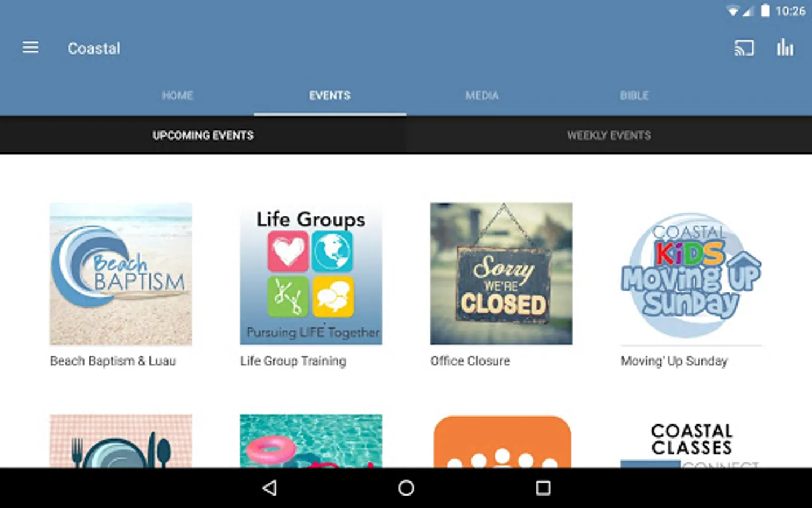Open the Coastal Classes event tile
Screen dimensions: 812x508
click(691, 441)
